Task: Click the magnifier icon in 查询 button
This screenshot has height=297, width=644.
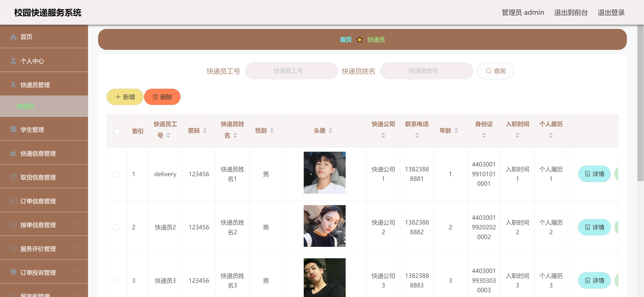Action: (489, 71)
